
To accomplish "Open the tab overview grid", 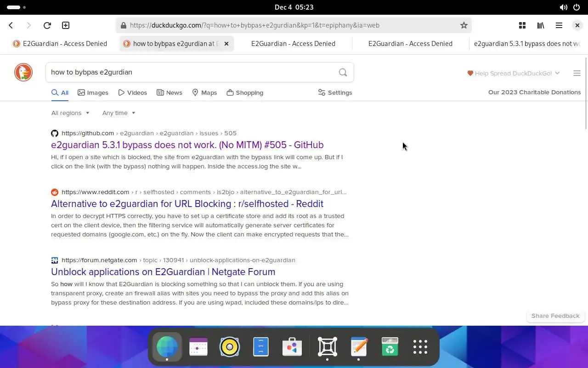I will tap(522, 25).
